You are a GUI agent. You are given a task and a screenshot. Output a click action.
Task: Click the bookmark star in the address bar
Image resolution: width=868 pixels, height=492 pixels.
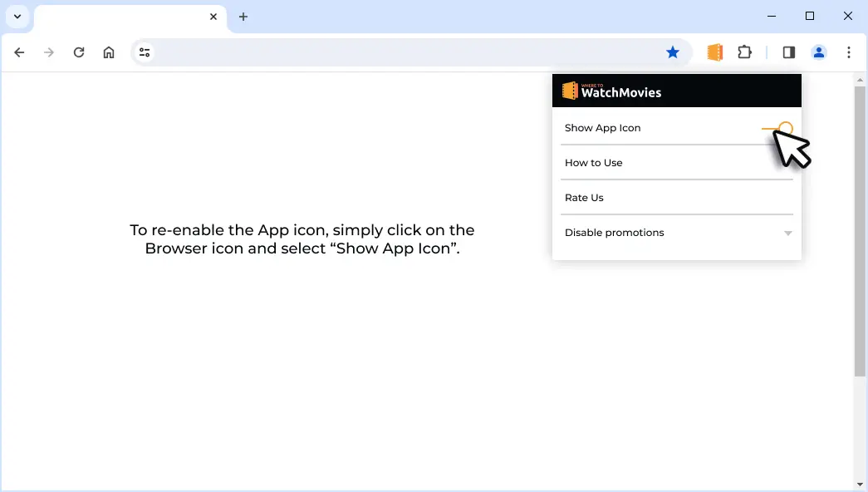pyautogui.click(x=673, y=52)
